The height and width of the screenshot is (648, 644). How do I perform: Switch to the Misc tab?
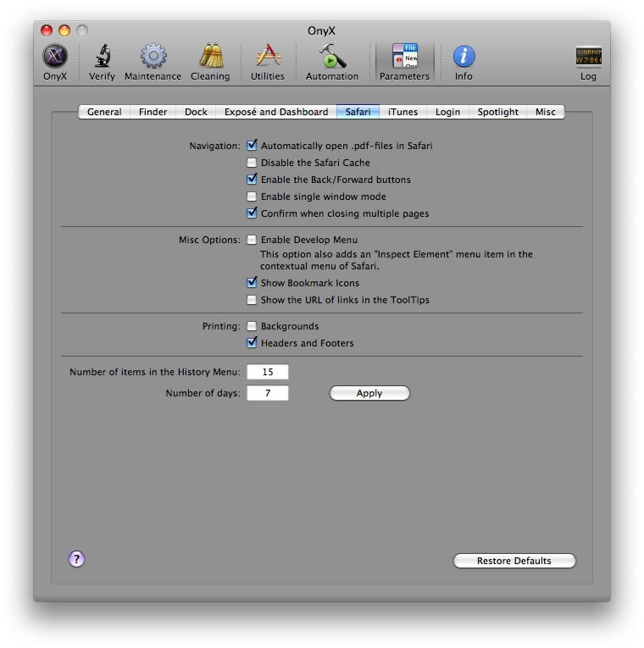[x=546, y=112]
